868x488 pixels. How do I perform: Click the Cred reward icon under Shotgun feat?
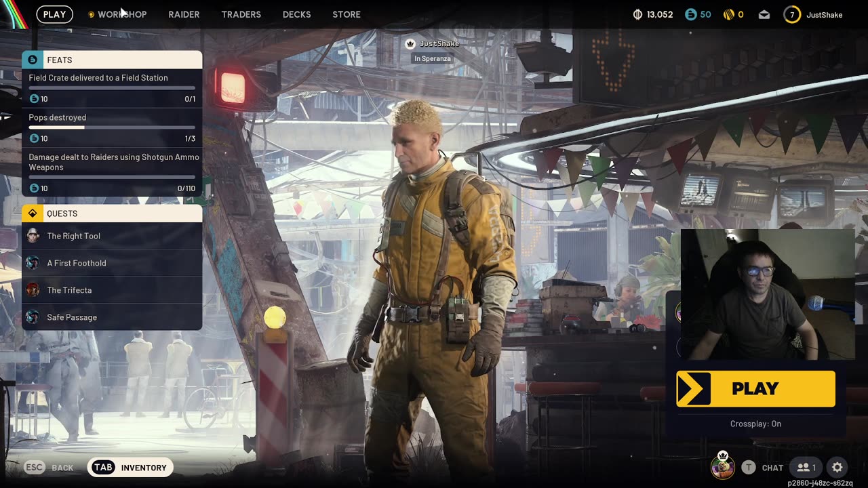(x=34, y=188)
